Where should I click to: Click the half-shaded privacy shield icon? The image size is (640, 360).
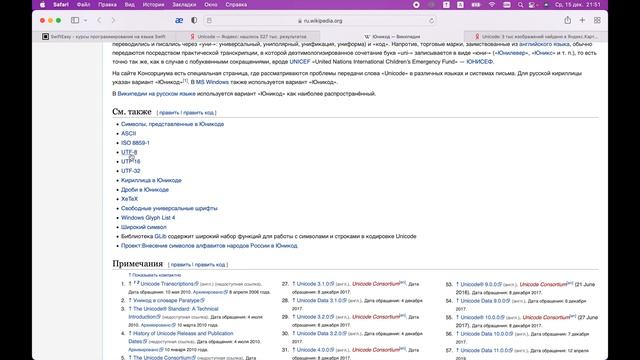pyautogui.click(x=194, y=20)
